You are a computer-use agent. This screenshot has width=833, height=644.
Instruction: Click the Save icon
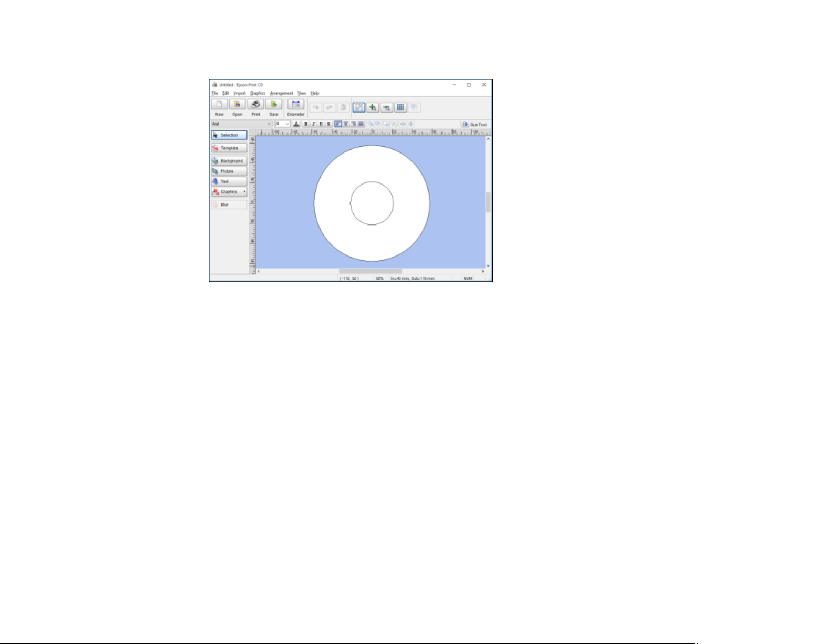(274, 104)
